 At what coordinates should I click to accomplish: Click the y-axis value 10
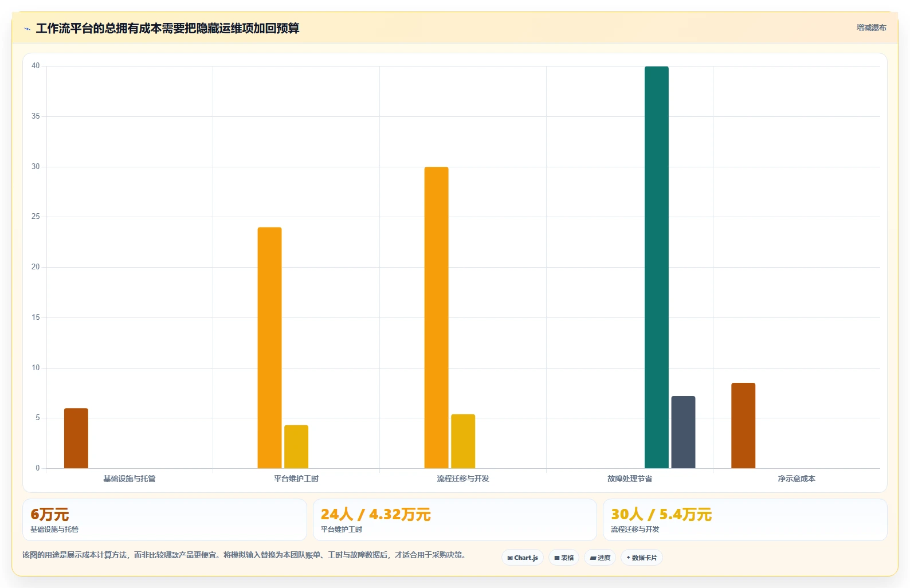pyautogui.click(x=36, y=368)
